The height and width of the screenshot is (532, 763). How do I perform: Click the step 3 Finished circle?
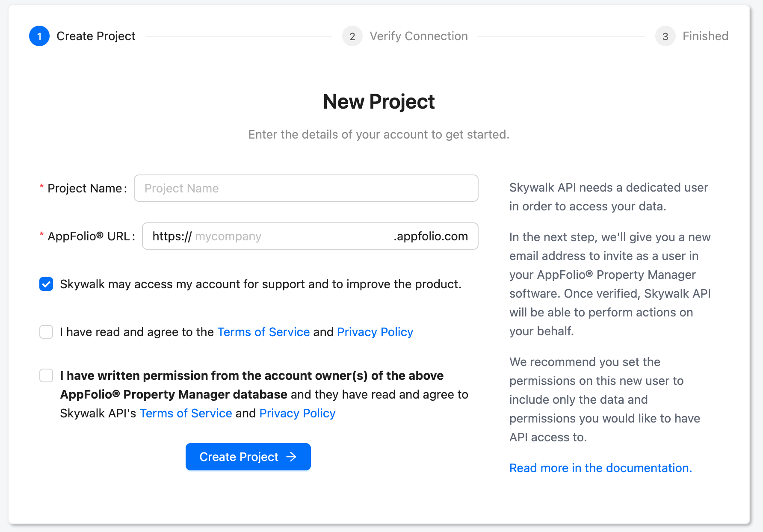665,36
